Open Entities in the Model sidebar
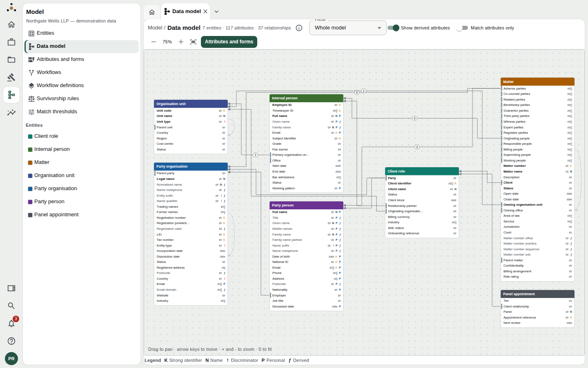The width and height of the screenshot is (588, 368). click(82, 33)
